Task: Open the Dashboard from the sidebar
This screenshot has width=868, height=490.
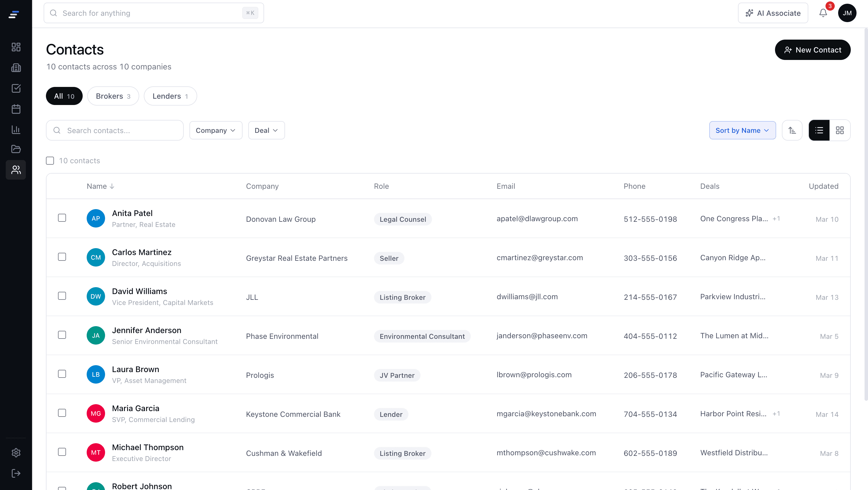Action: 15,47
